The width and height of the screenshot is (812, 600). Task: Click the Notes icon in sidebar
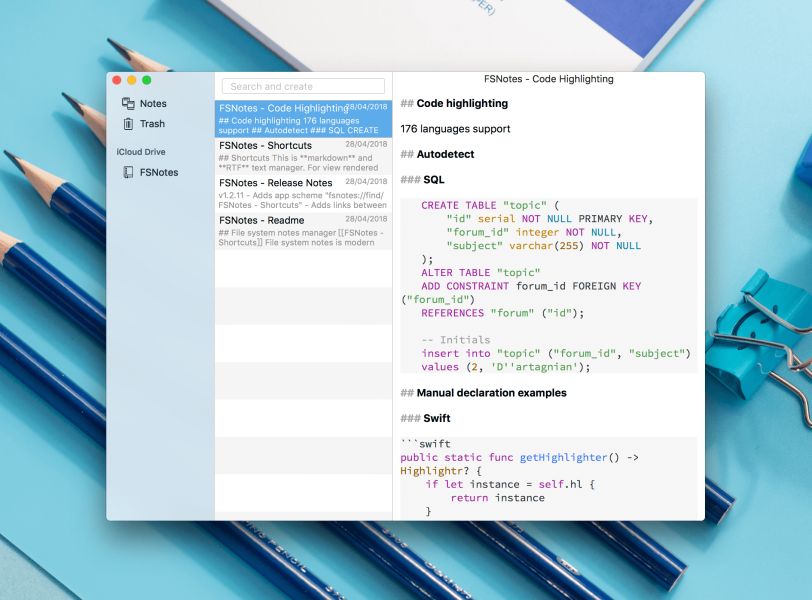128,104
